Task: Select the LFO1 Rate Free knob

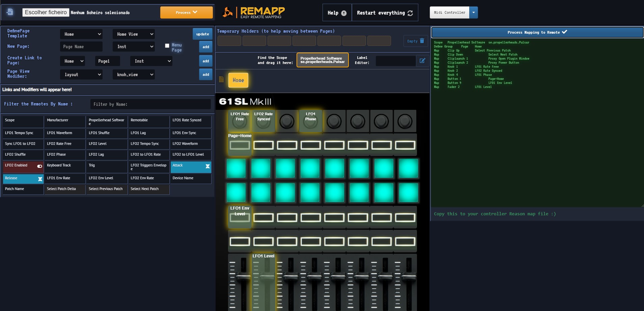Action: [240, 121]
